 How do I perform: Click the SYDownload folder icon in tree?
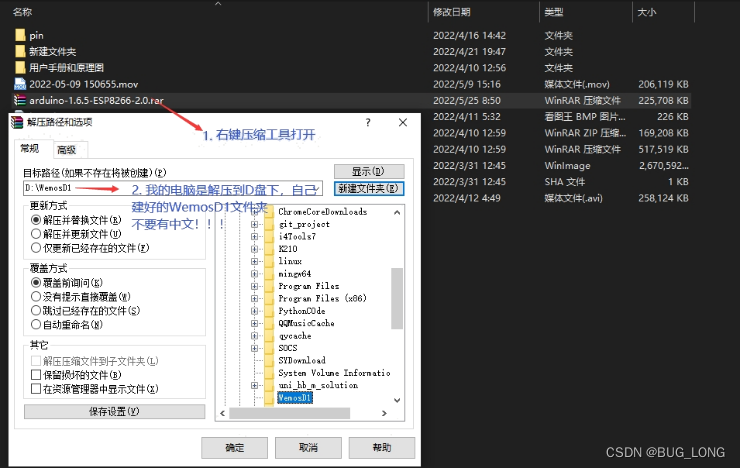(269, 360)
